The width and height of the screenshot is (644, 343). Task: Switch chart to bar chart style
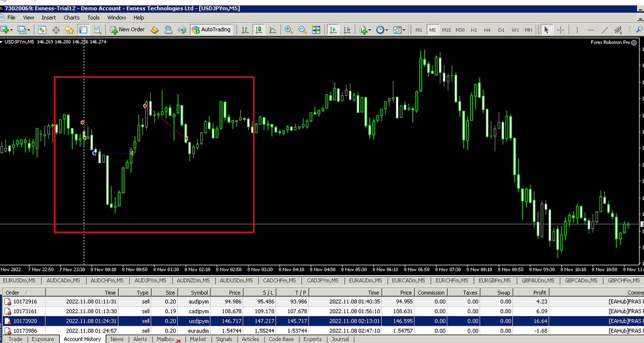pos(245,30)
